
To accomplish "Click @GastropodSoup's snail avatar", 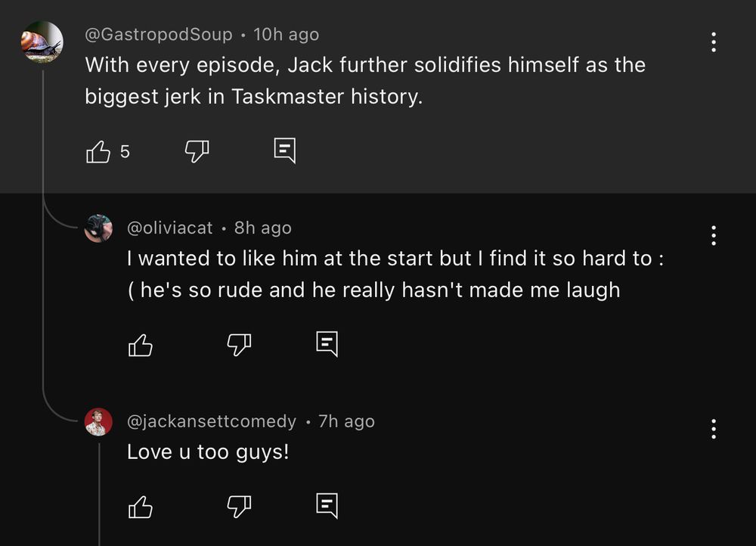I will [x=43, y=43].
